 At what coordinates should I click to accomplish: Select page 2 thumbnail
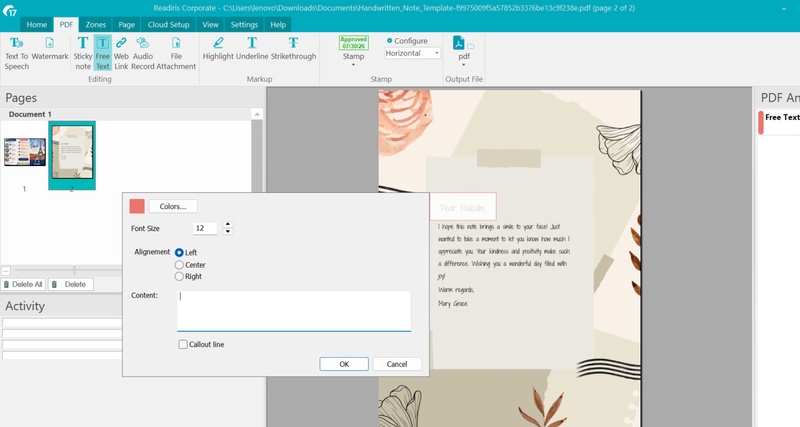[x=72, y=156]
